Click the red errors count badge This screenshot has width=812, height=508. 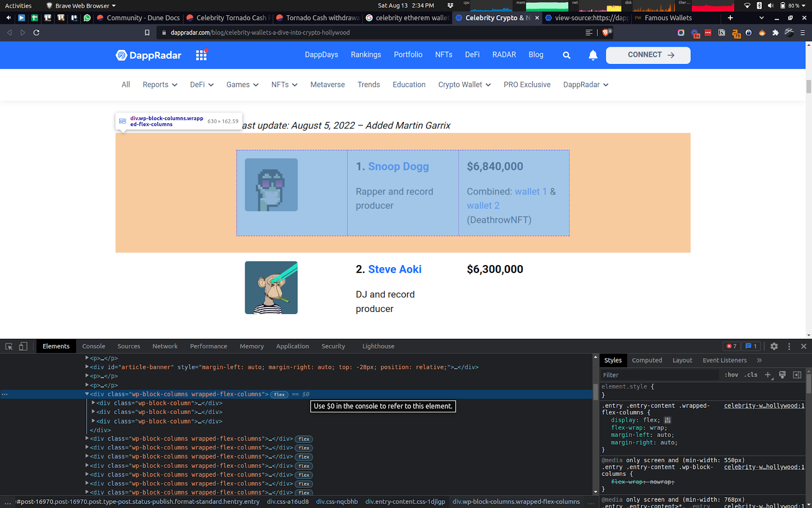click(x=732, y=346)
